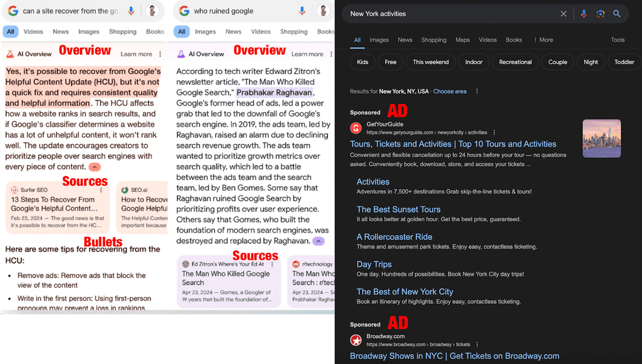Screen dimensions: 642x364
Task: Open the r/technology source card
Action: [x=311, y=281]
